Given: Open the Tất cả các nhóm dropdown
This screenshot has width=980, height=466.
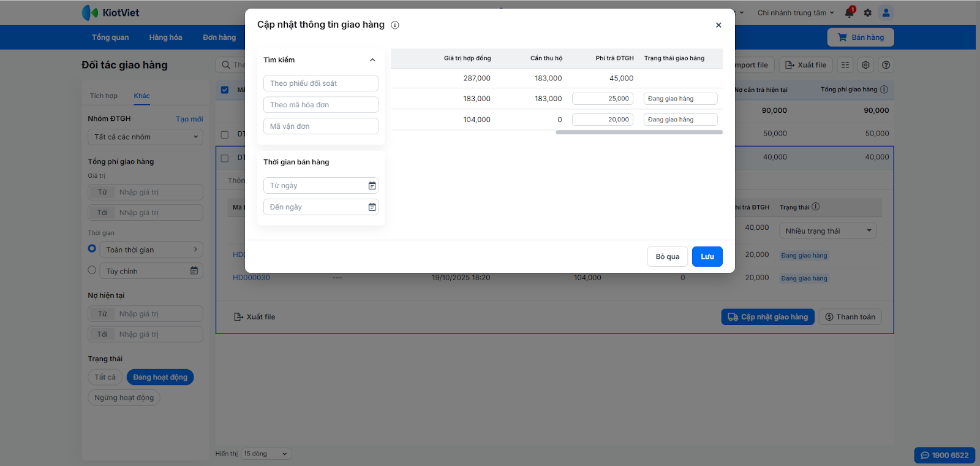Looking at the screenshot, I should pos(145,137).
